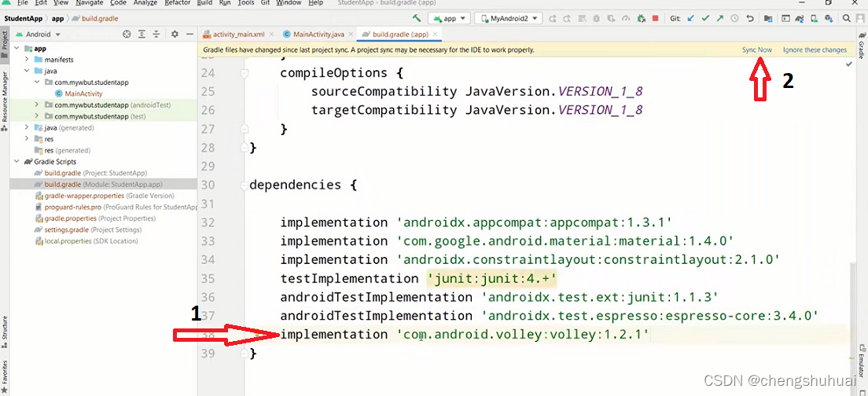
Task: Collapse the app module tree node
Action: point(17,48)
